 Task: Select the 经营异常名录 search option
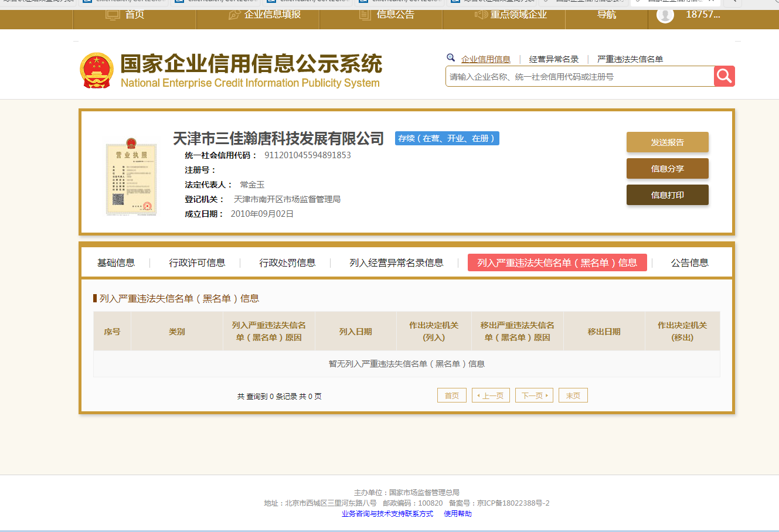click(x=554, y=59)
